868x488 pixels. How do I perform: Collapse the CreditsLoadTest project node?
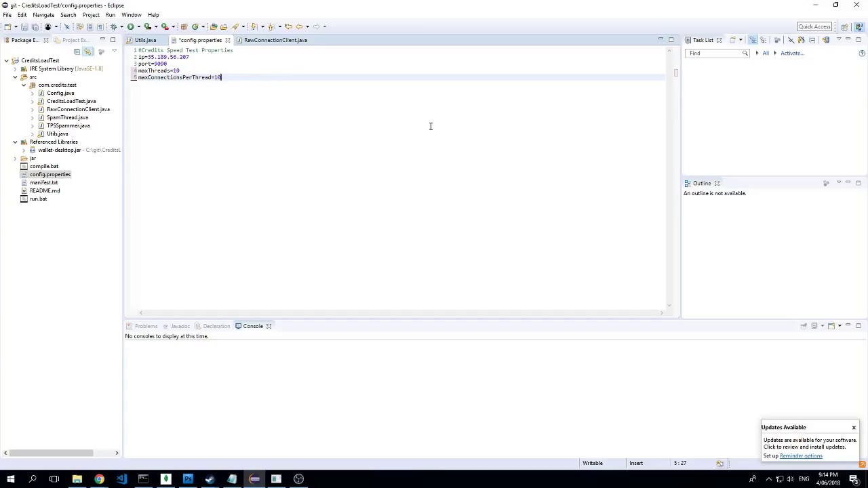(x=6, y=60)
